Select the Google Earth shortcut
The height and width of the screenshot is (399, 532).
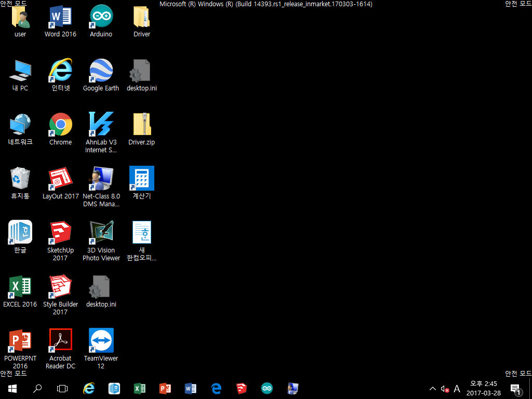(x=101, y=75)
